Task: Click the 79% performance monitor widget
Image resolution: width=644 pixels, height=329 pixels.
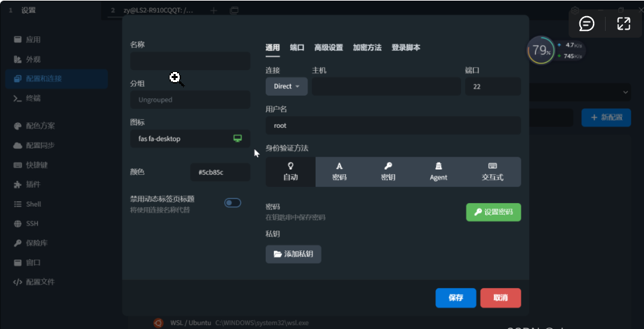Action: point(540,50)
